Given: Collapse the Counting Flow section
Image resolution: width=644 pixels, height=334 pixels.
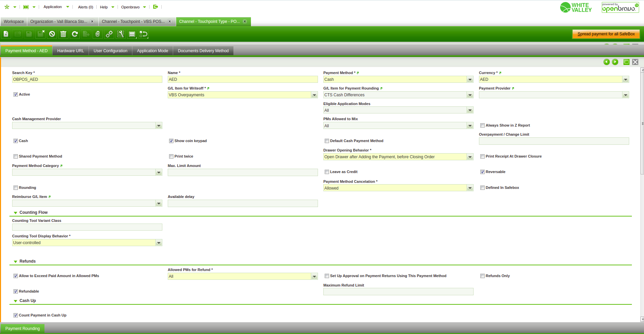Looking at the screenshot, I should [x=15, y=213].
